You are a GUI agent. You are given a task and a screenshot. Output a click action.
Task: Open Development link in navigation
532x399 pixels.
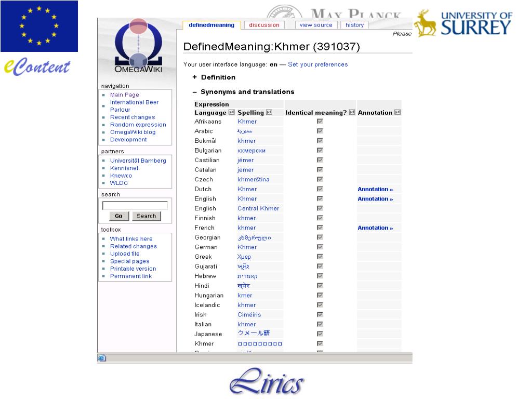tap(128, 139)
